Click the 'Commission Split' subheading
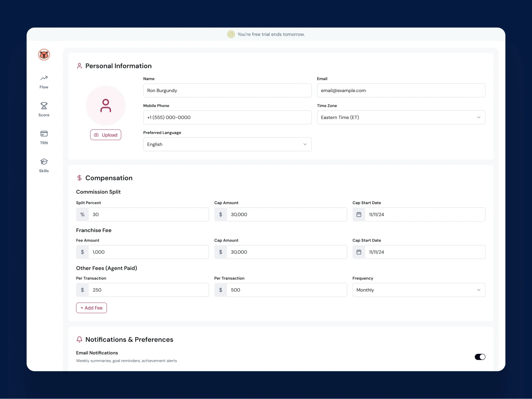 (98, 192)
